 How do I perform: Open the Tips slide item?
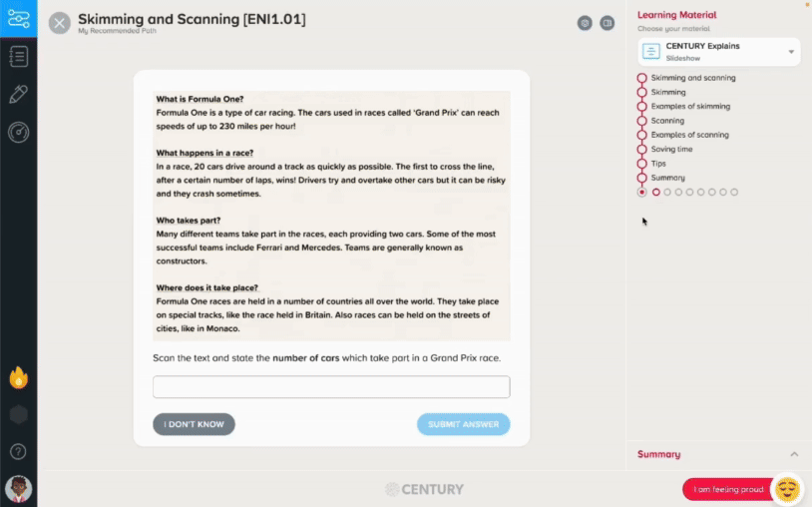(658, 163)
